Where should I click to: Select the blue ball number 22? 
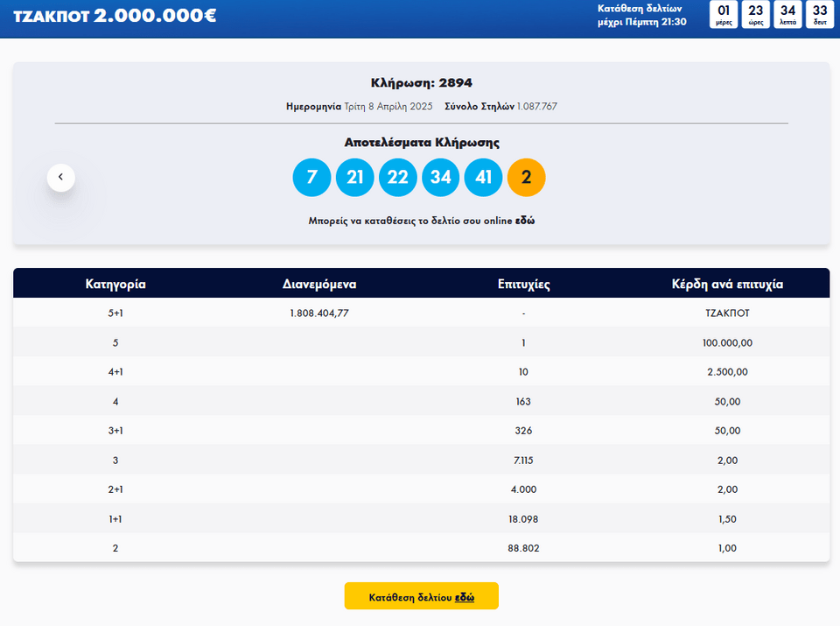pos(397,178)
